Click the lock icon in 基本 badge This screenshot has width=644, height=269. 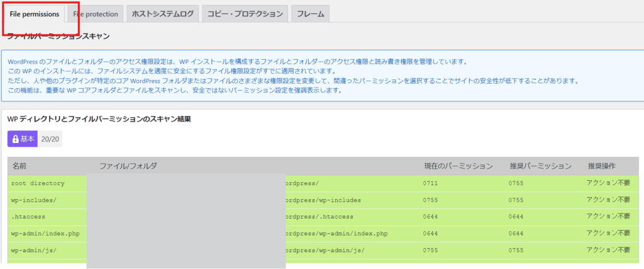(x=16, y=139)
